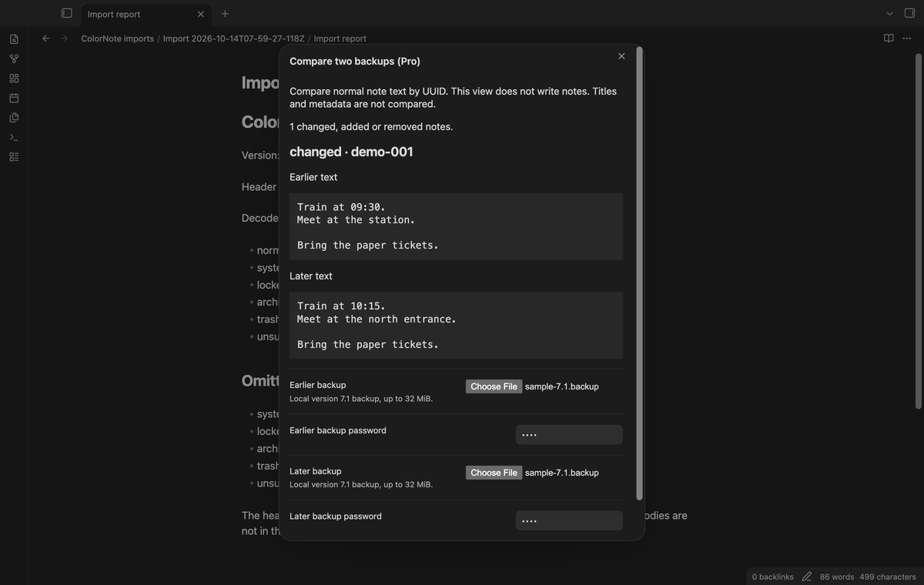Click the 'Later backup password' label
Viewport: 924px width, 585px height.
(336, 516)
